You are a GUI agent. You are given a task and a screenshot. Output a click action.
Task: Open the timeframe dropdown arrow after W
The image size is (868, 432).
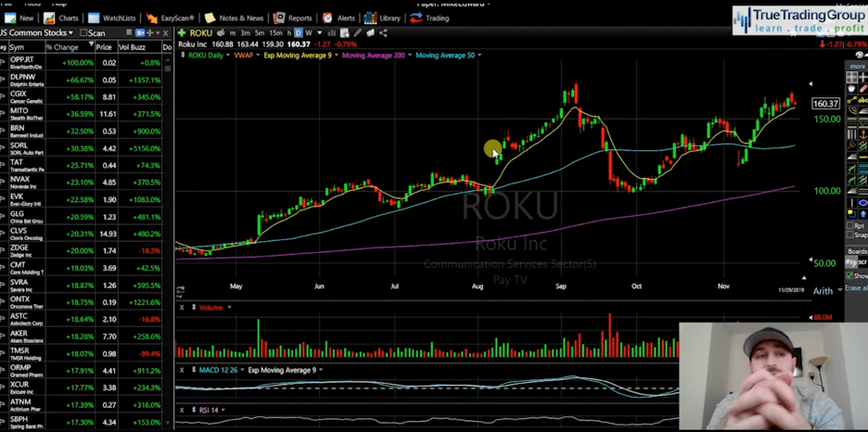(x=319, y=33)
